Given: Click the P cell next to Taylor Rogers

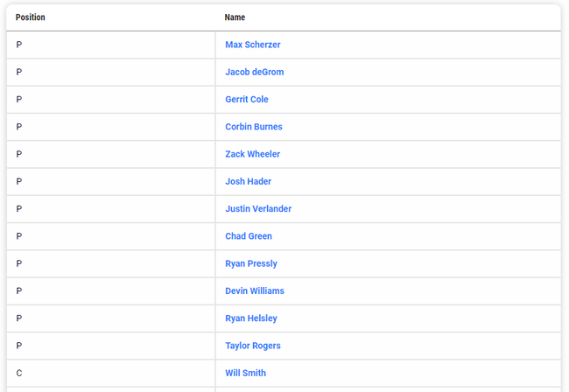Looking at the screenshot, I should [19, 346].
